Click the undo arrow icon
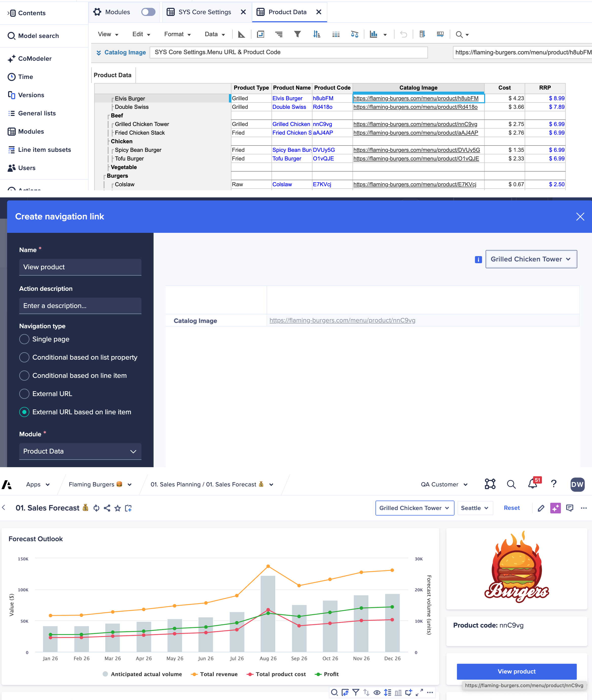Screen dimensions: 592x700 pyautogui.click(x=403, y=34)
